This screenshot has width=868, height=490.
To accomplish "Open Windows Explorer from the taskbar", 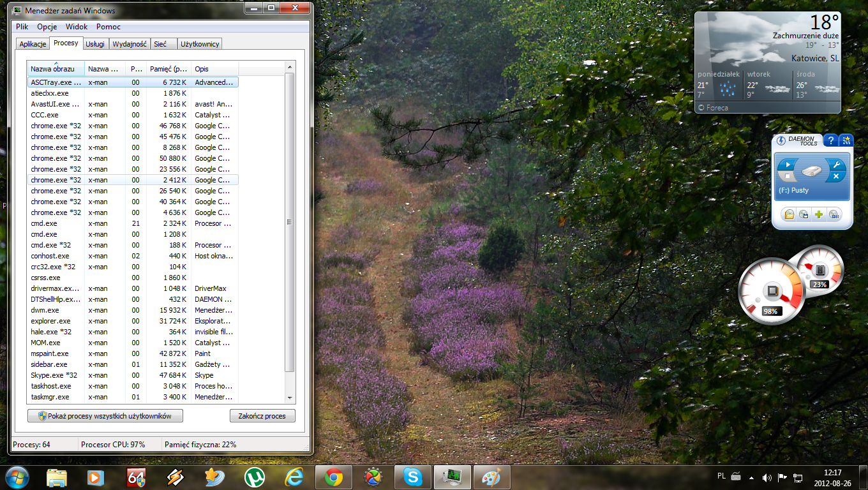I will click(57, 477).
